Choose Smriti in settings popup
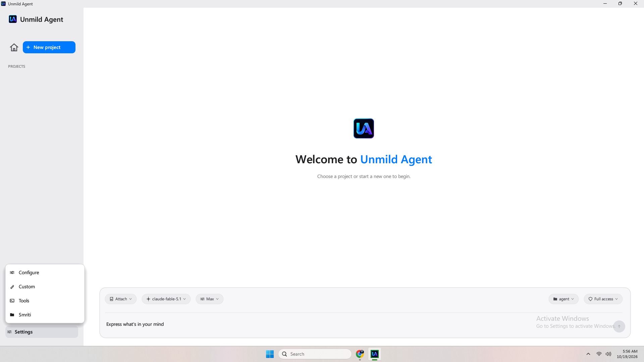The width and height of the screenshot is (644, 362). pos(45,315)
